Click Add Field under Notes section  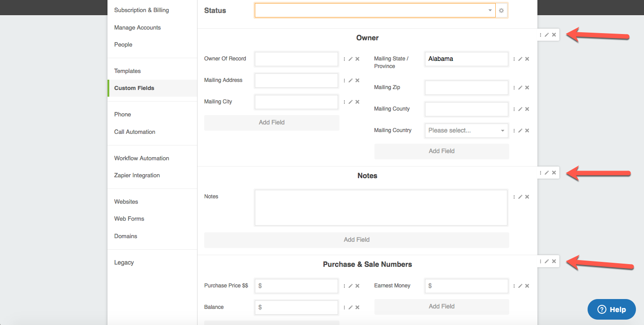tap(356, 240)
